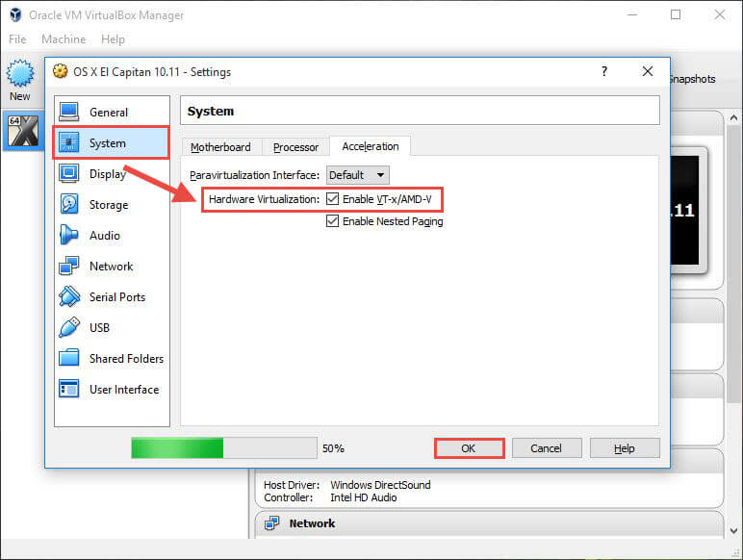Open the Help menu in the menu bar
743x560 pixels.
tap(113, 39)
